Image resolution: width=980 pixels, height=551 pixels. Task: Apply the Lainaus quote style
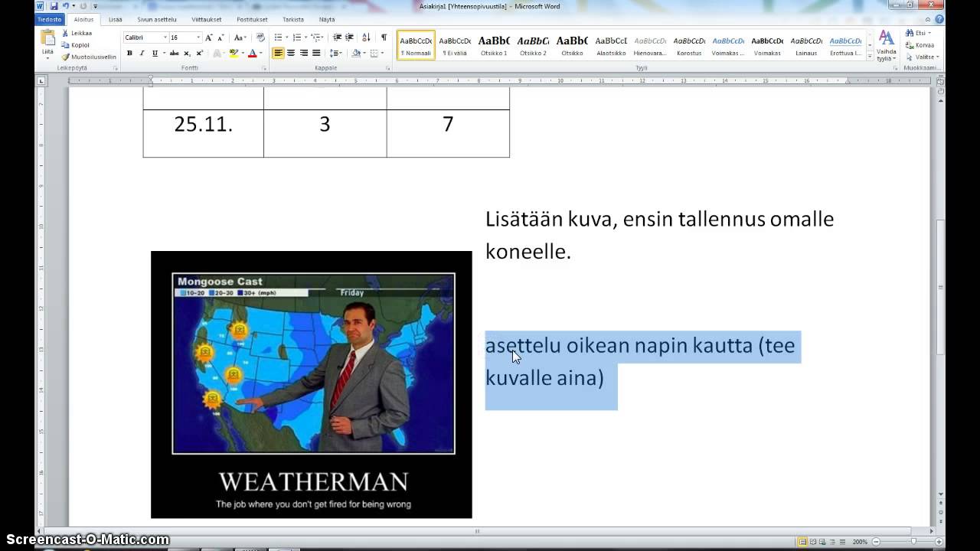click(806, 45)
